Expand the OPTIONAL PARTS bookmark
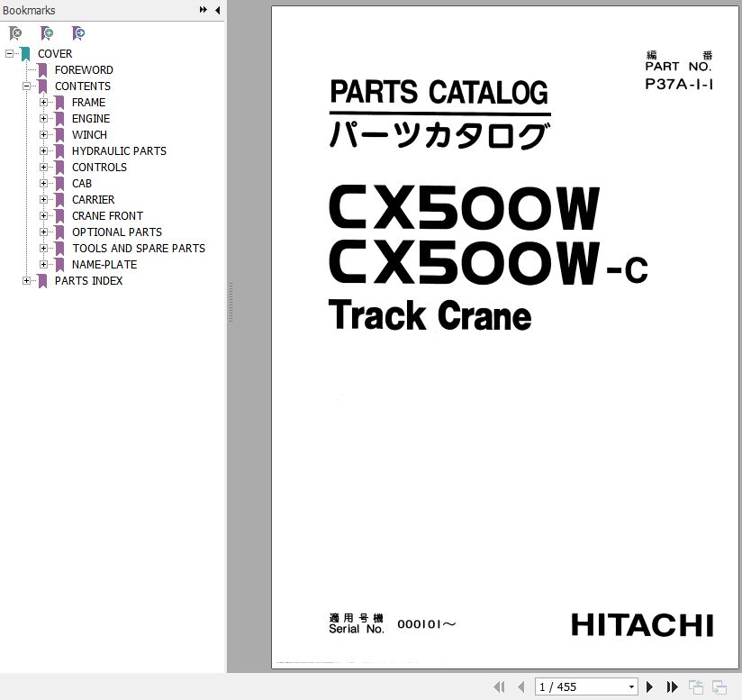This screenshot has height=700, width=742. click(x=43, y=232)
